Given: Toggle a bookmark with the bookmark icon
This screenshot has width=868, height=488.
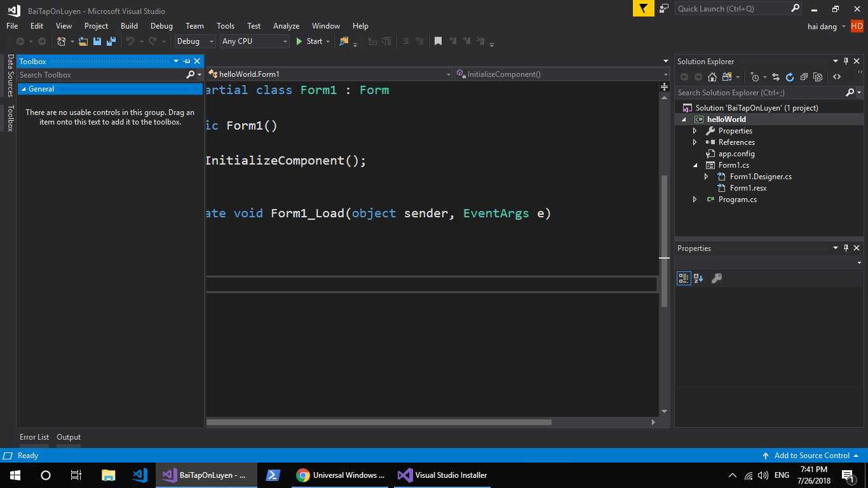Looking at the screenshot, I should [438, 41].
